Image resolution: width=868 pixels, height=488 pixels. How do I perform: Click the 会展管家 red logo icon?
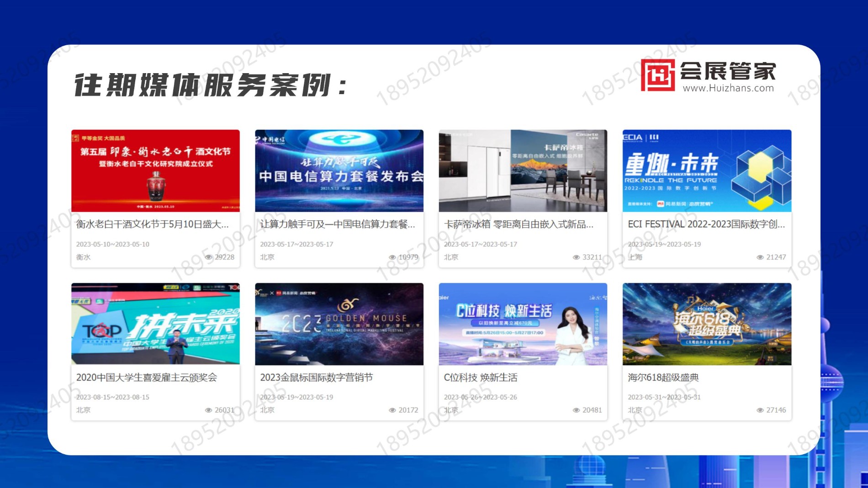(657, 75)
